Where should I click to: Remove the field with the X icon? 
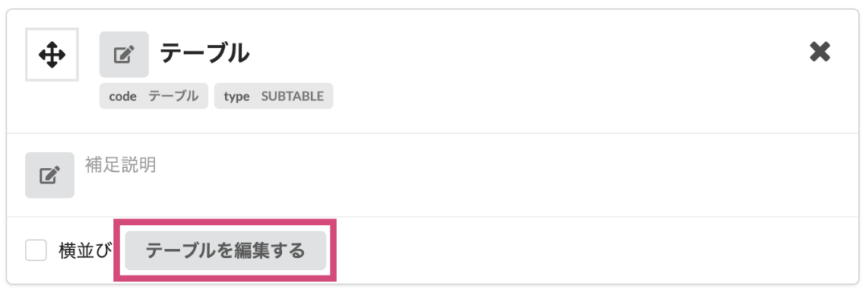(x=820, y=52)
